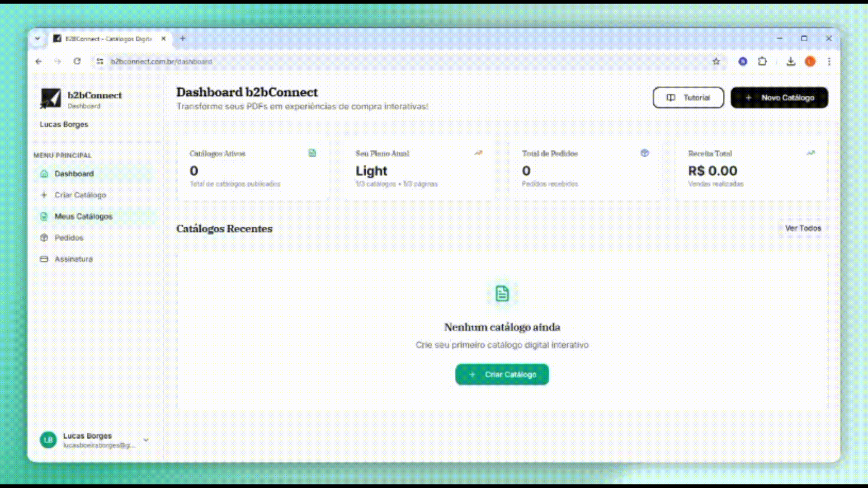
Task: Click the card icon beside Assinatura
Action: pos(44,259)
